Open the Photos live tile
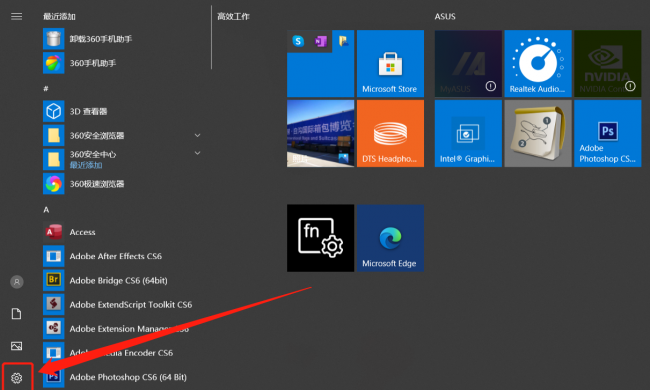 pyautogui.click(x=320, y=133)
